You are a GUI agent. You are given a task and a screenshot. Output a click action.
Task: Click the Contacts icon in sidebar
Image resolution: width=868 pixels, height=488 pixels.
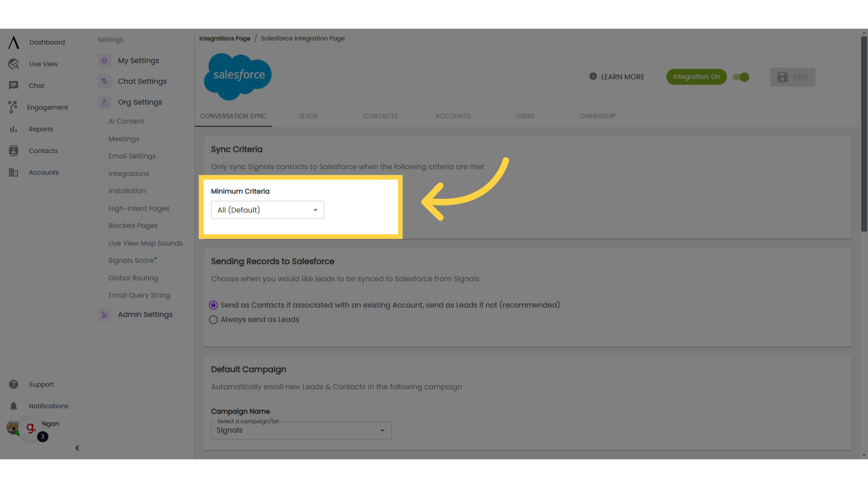tap(14, 151)
